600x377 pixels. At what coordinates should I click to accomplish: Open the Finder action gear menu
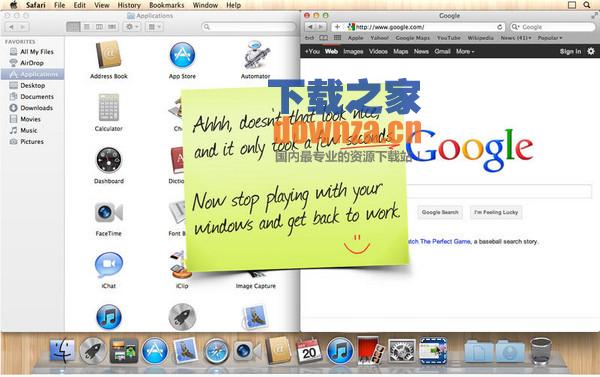point(132,27)
